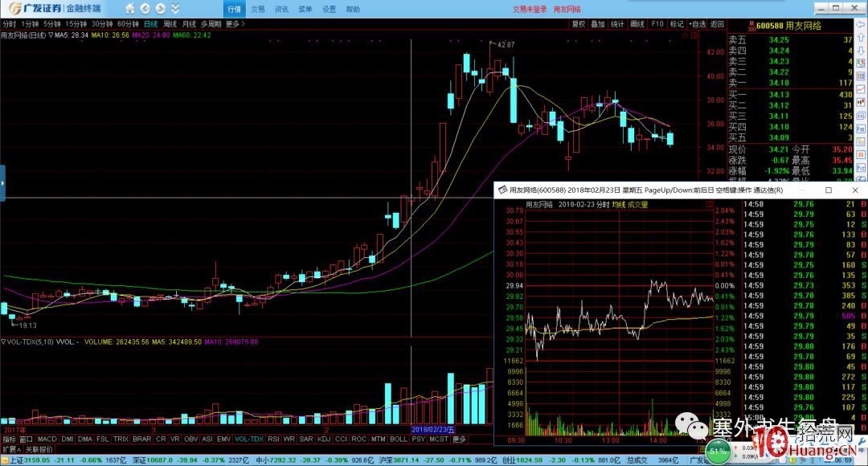
Task: Open the 资讯 tab
Action: 282,9
